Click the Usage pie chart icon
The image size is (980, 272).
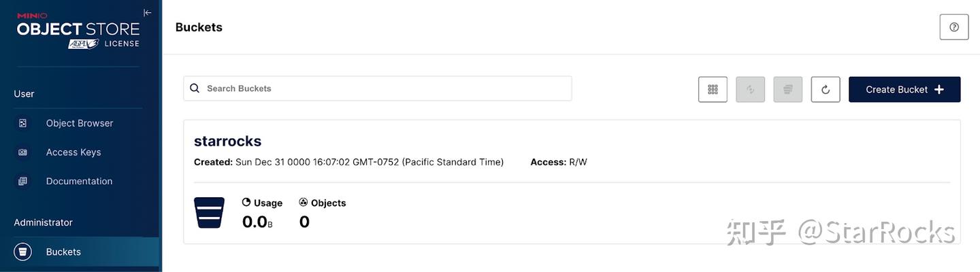(246, 203)
